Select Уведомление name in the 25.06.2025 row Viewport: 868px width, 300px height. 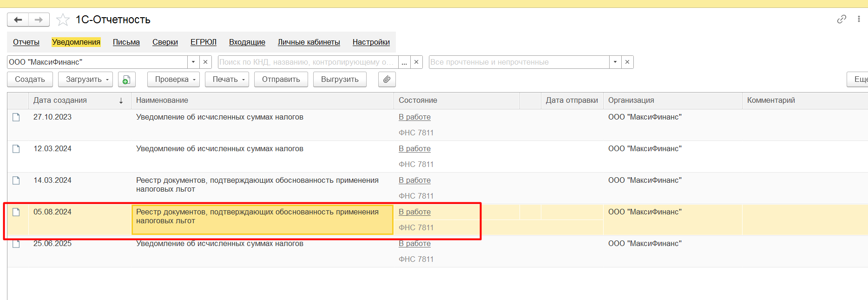click(220, 244)
